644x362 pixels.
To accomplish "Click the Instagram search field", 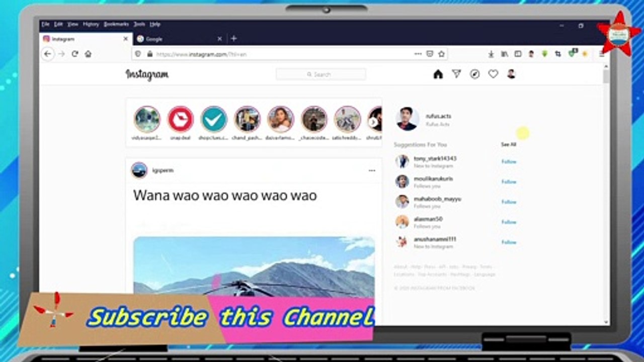I will coord(321,74).
